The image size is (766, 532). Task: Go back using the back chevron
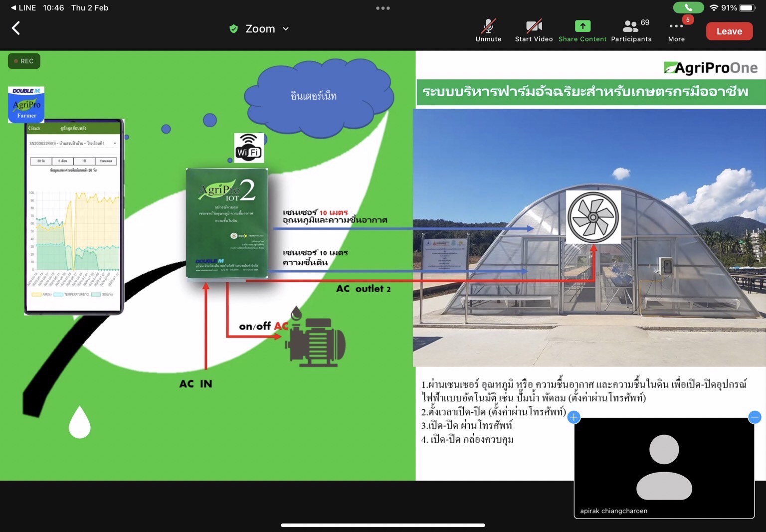(x=16, y=28)
